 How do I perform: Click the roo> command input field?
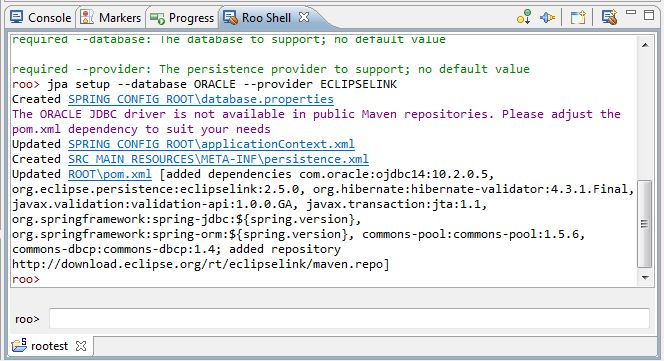click(x=349, y=318)
